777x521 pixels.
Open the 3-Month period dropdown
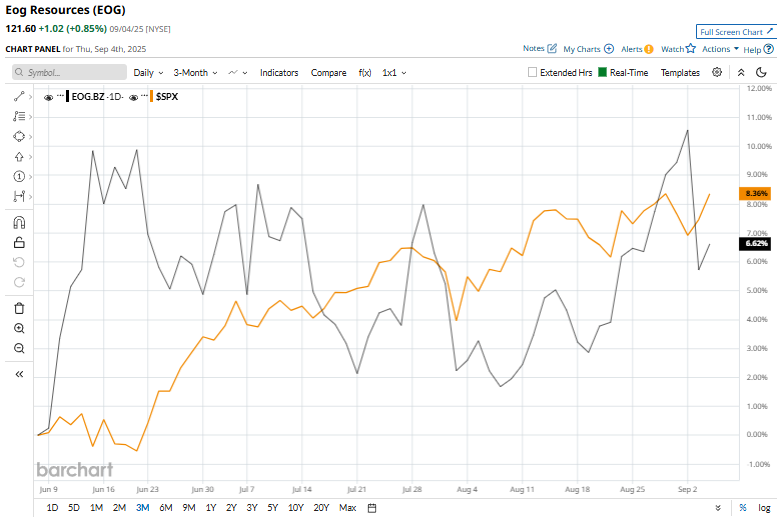(x=195, y=72)
